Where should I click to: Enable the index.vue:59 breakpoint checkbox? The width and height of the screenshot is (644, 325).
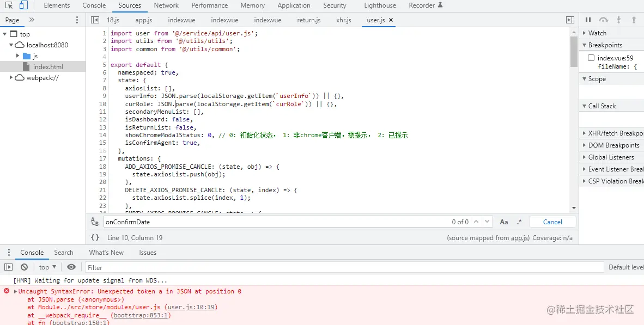tap(591, 58)
